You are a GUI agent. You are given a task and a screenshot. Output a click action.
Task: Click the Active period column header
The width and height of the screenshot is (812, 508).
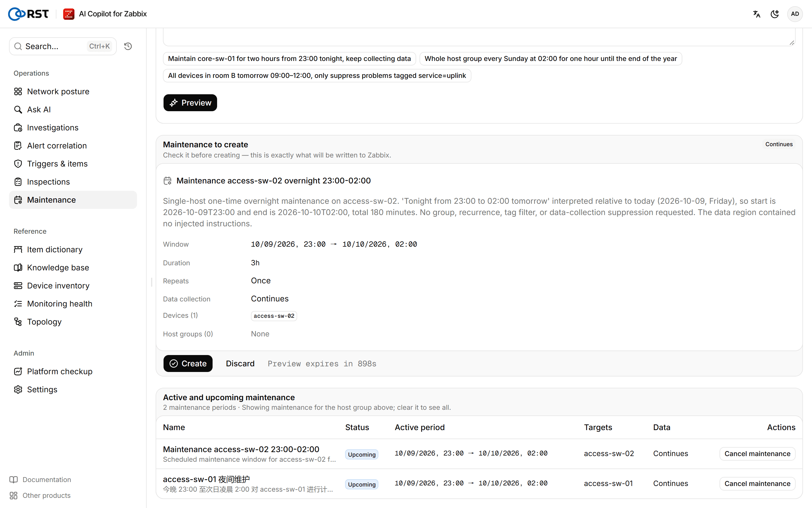(420, 427)
